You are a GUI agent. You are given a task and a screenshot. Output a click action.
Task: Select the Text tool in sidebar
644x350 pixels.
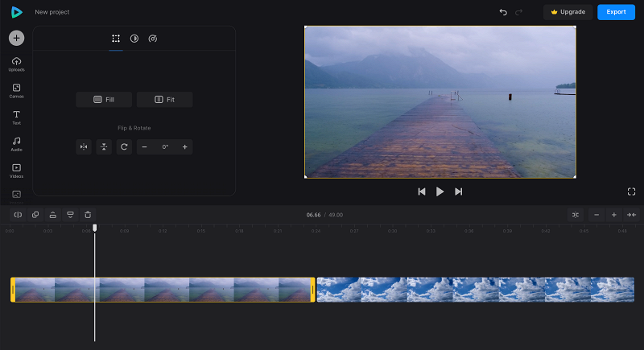tap(16, 117)
